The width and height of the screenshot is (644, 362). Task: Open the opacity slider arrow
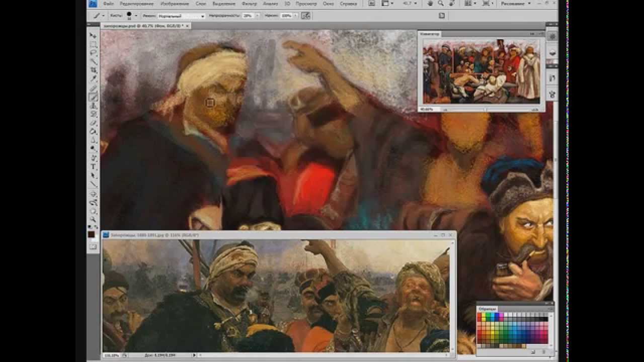[x=258, y=16]
